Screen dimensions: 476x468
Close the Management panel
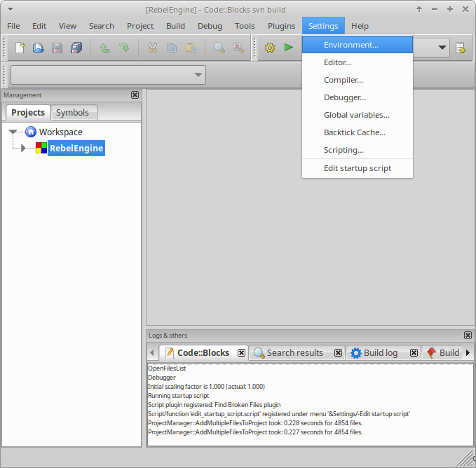135,95
